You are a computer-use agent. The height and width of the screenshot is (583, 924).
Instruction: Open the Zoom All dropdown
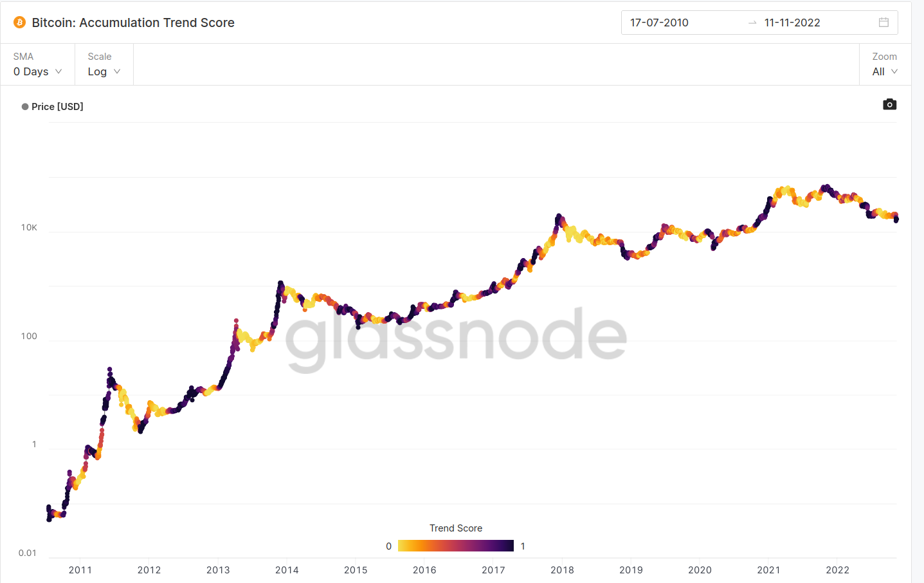884,71
